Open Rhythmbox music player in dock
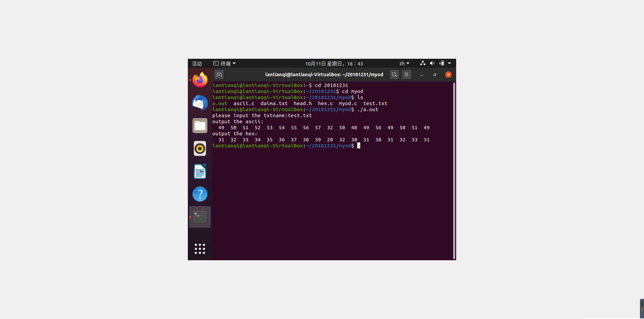Viewport: 644px width, 319px height. [x=200, y=149]
